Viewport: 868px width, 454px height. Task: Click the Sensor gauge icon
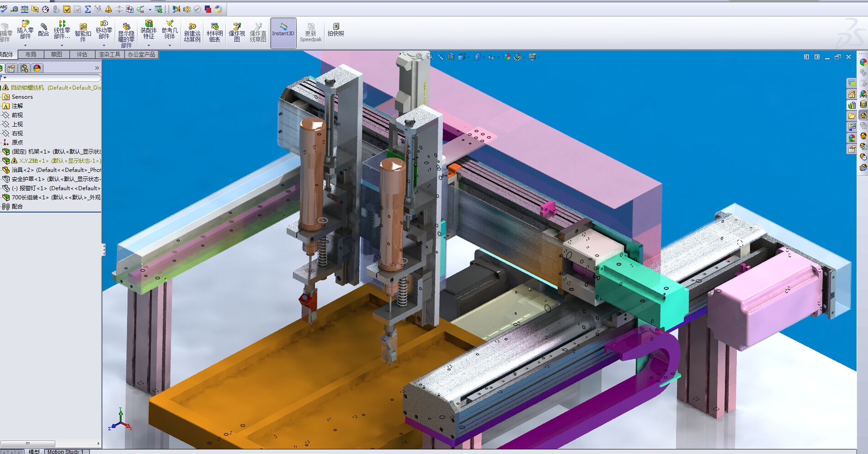[x=45, y=9]
